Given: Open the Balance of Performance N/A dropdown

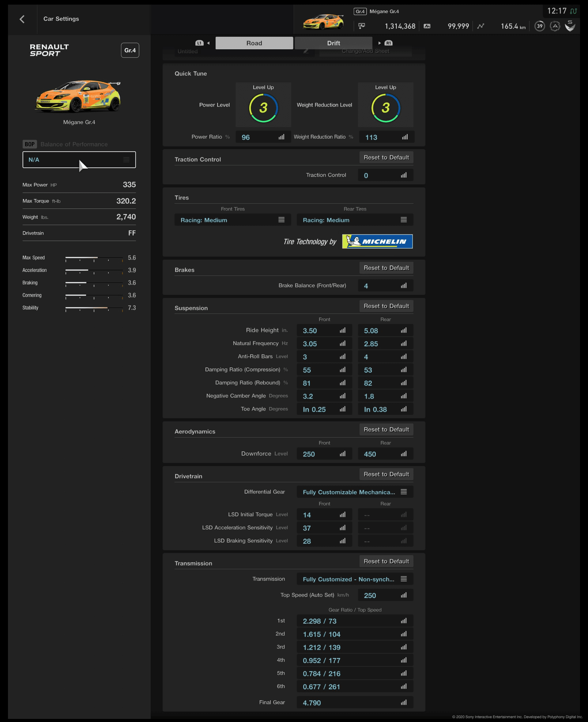Looking at the screenshot, I should click(x=79, y=160).
